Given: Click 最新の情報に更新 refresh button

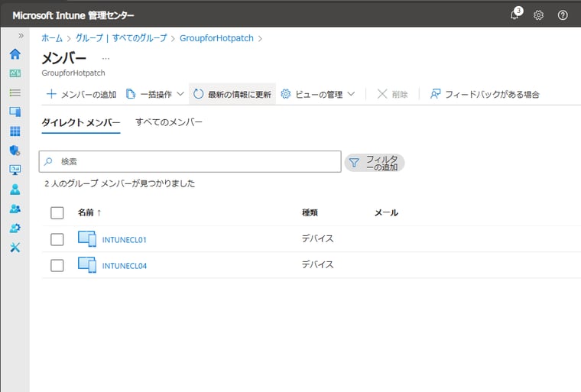Looking at the screenshot, I should 232,94.
